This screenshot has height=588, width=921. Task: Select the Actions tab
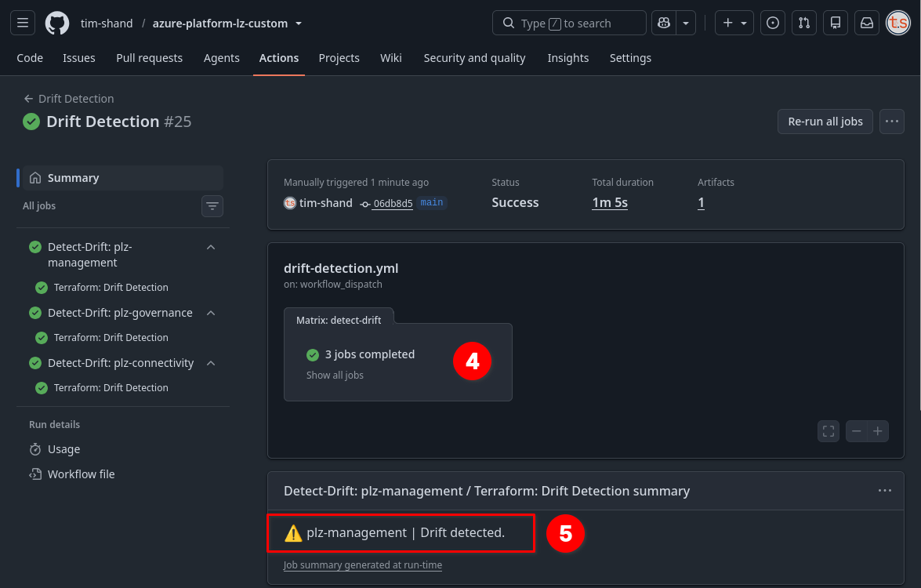[x=279, y=58]
